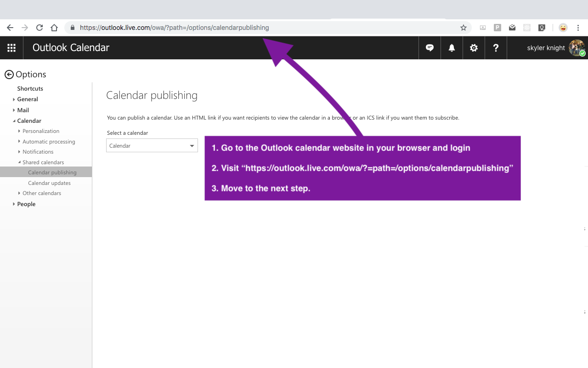Click the Calendar publishing heading

[152, 96]
